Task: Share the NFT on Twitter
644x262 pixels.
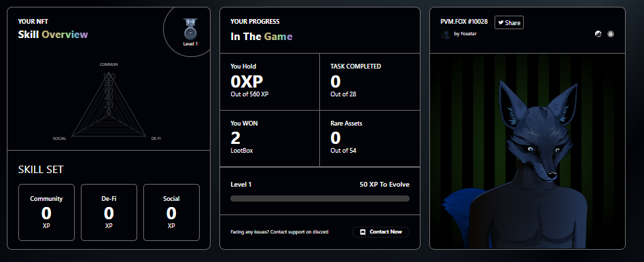Action: (509, 22)
